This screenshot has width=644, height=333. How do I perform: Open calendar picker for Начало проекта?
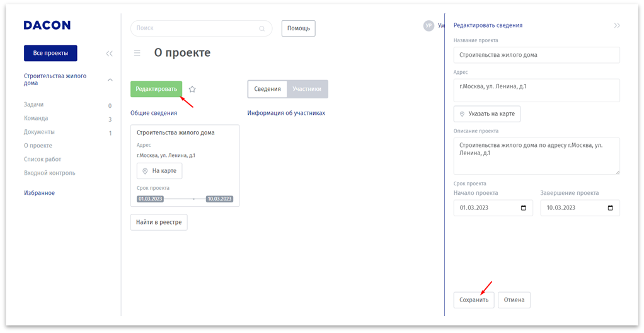click(x=523, y=208)
